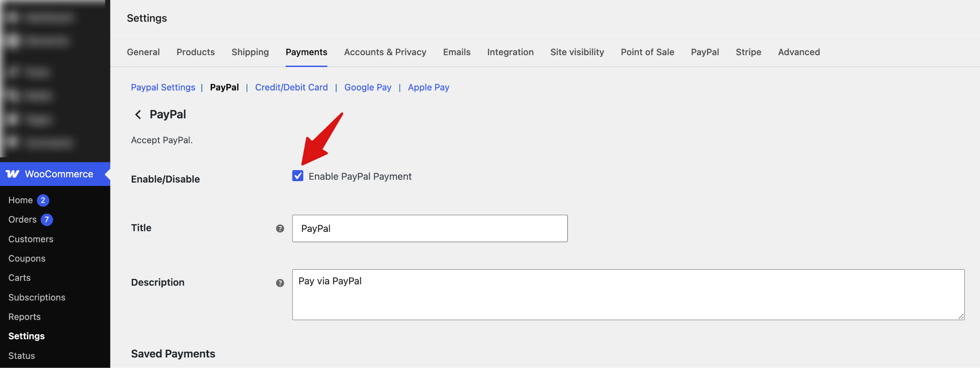Open the PayPal top settings tab
Image resolution: width=980 pixels, height=368 pixels.
point(705,52)
